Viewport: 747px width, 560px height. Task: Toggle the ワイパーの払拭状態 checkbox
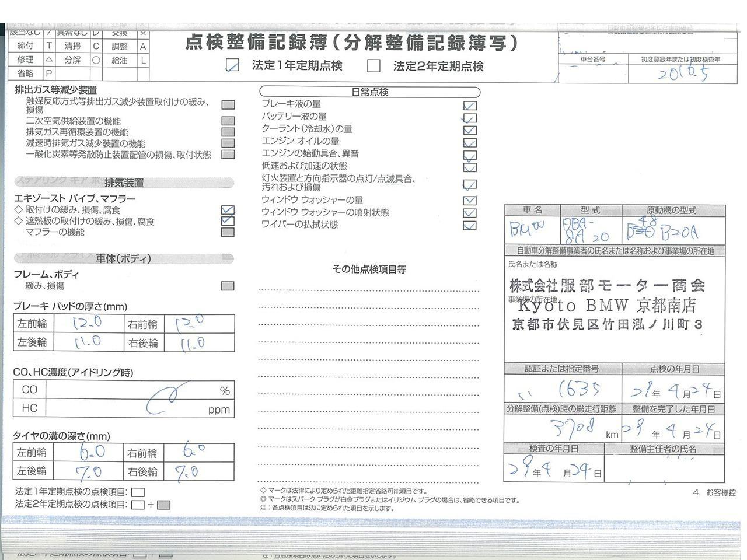click(470, 225)
